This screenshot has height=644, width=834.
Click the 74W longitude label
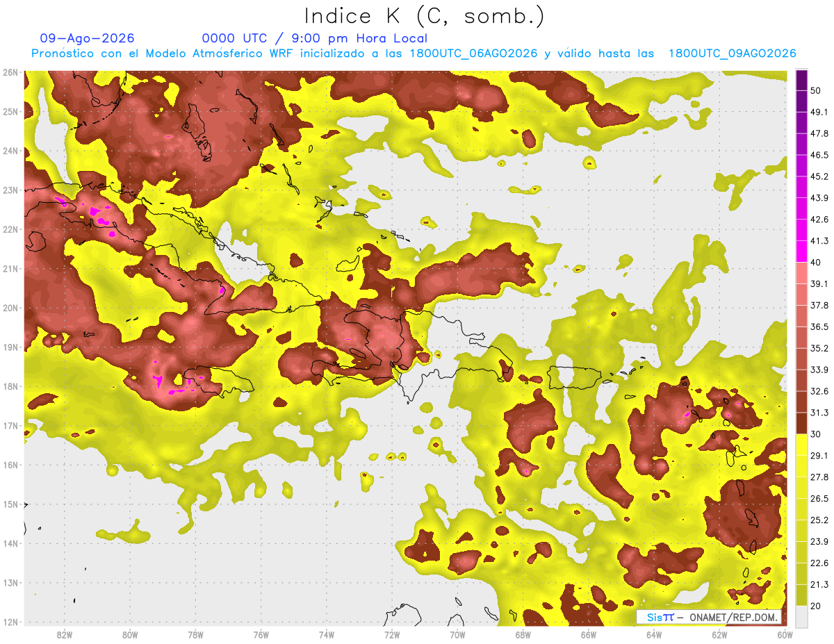pos(327,635)
